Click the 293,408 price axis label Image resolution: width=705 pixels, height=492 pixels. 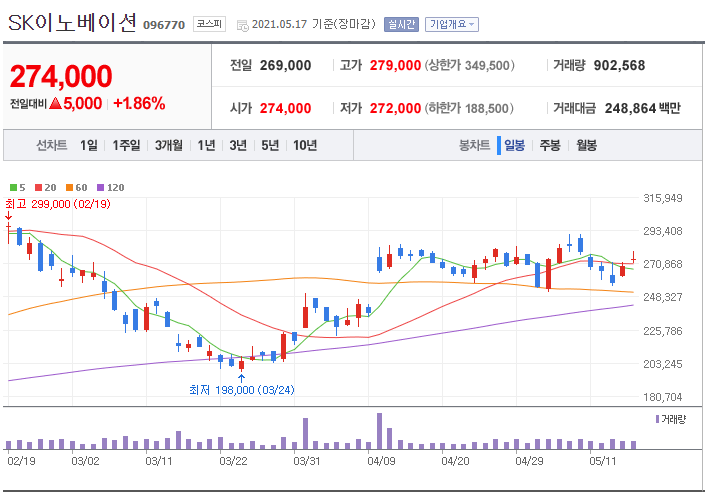coord(663,231)
